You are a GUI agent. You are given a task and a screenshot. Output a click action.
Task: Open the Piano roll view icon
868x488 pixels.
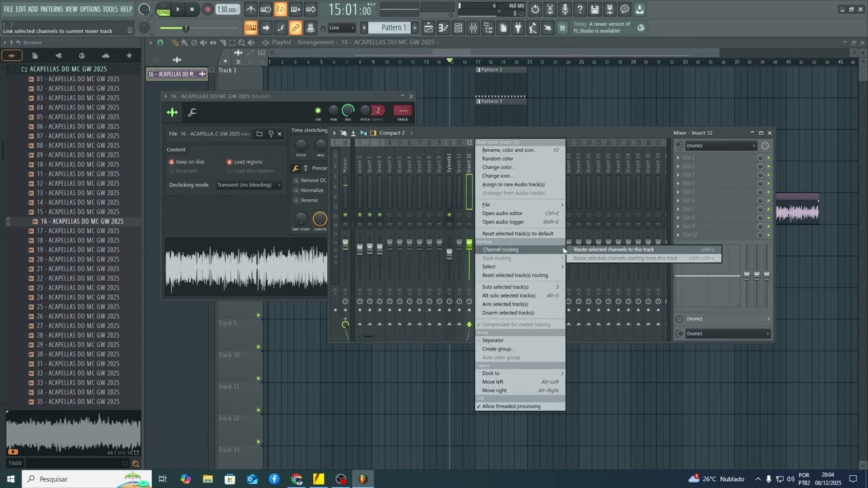point(443,28)
